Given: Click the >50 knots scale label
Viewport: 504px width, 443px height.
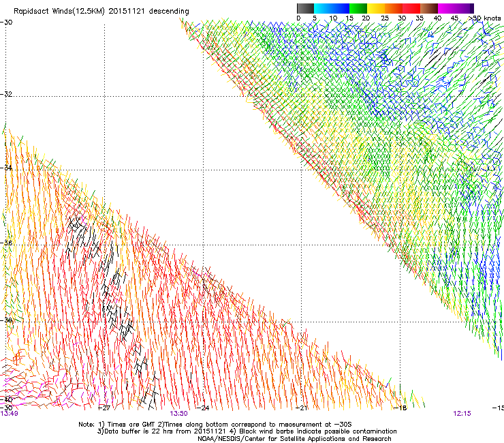Looking at the screenshot, I should (x=484, y=18).
